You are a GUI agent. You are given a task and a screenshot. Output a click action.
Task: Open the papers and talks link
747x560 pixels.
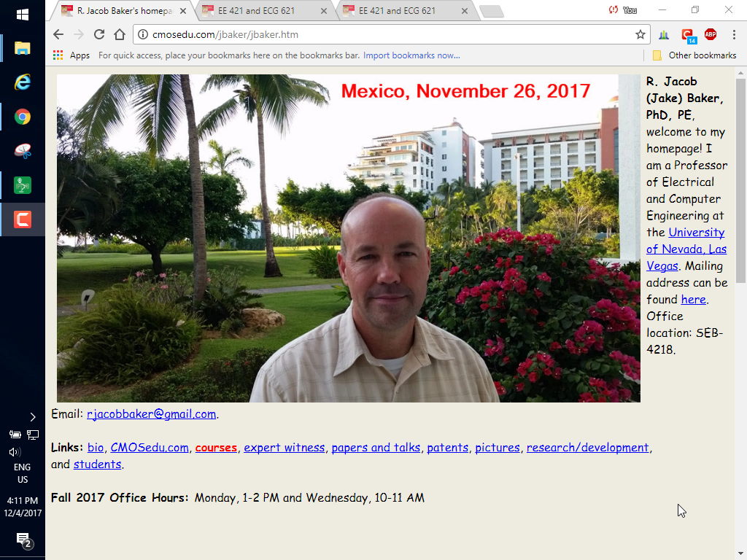[x=376, y=448]
